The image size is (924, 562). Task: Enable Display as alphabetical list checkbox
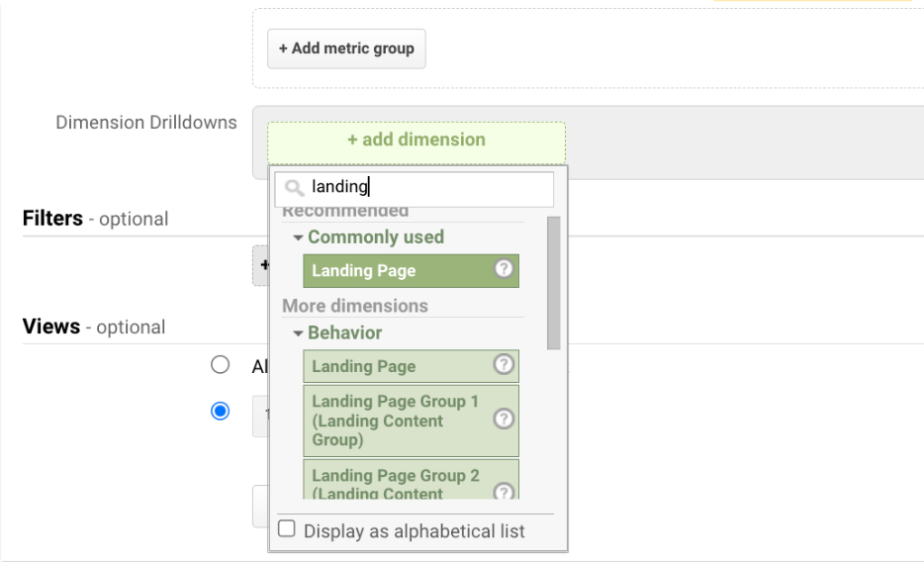pos(287,529)
